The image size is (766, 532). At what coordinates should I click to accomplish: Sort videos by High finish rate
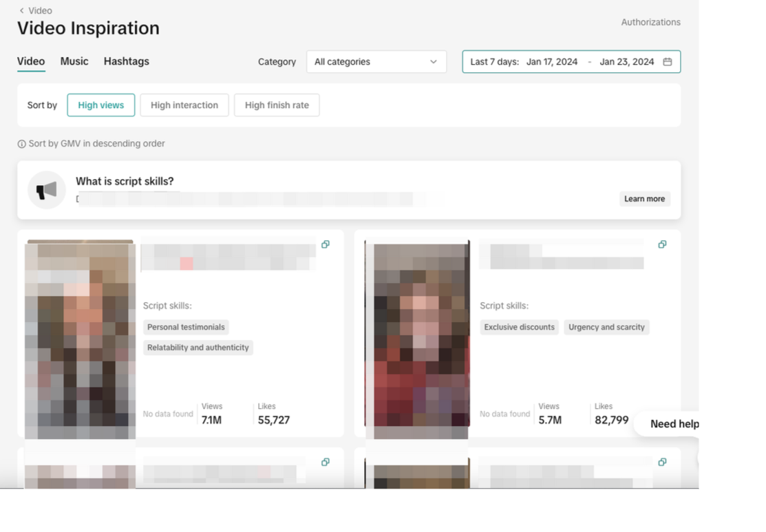click(277, 105)
